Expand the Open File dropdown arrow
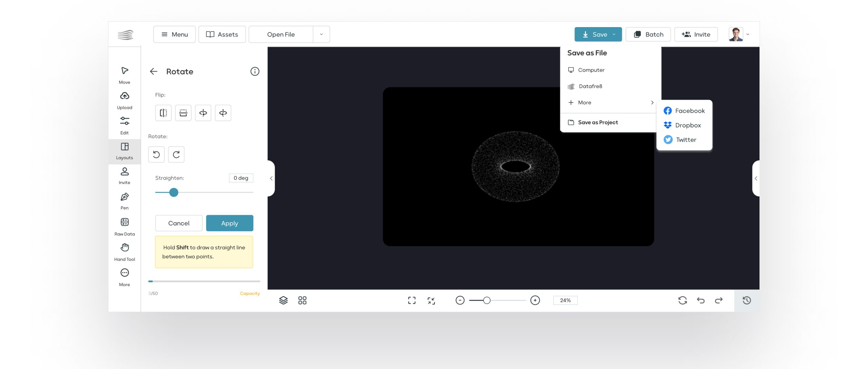Screen dimensions: 868x369 (321, 34)
